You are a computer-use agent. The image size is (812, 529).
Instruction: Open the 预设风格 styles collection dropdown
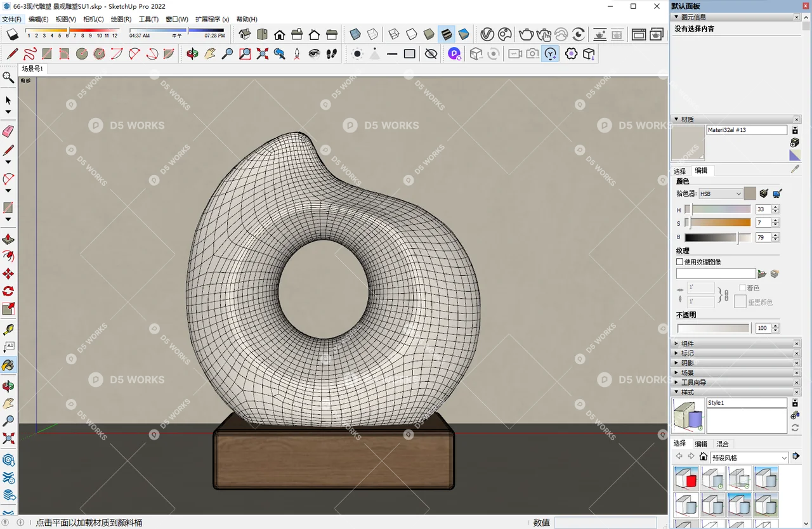(x=750, y=457)
